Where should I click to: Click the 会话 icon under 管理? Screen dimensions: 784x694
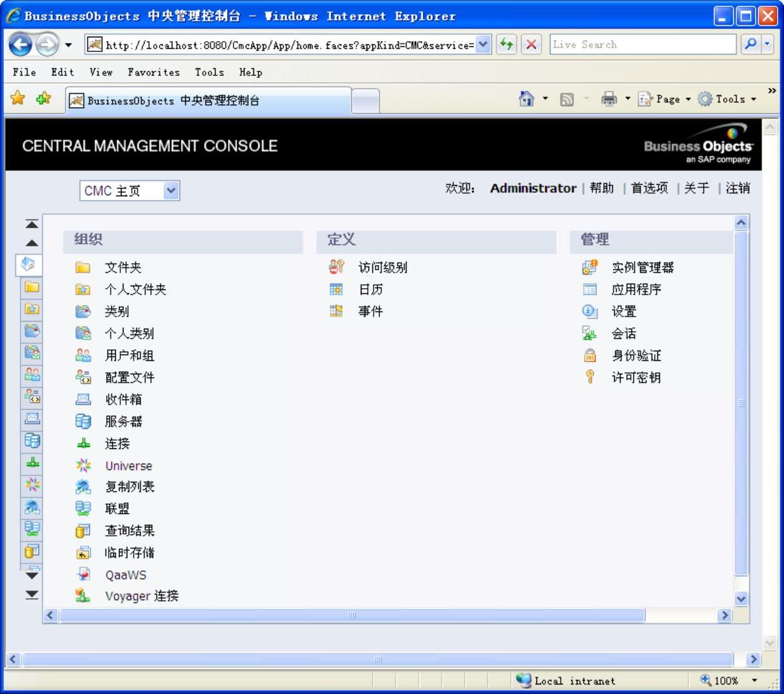590,333
